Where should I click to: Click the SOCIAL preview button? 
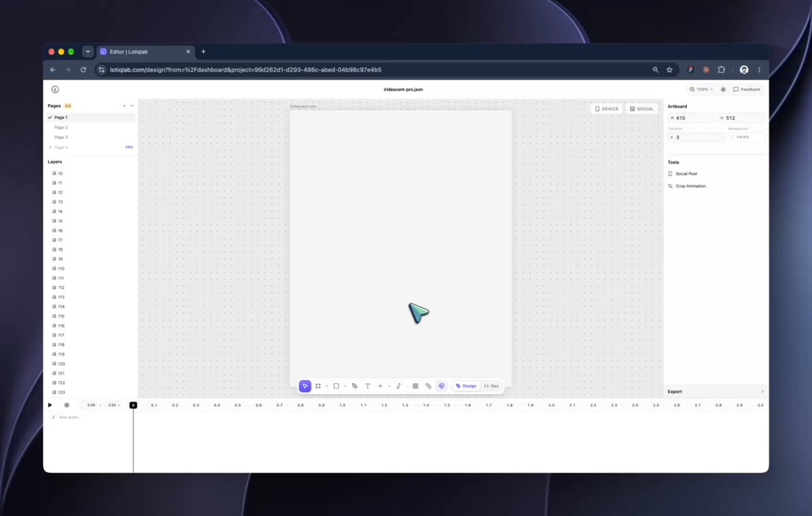(641, 109)
